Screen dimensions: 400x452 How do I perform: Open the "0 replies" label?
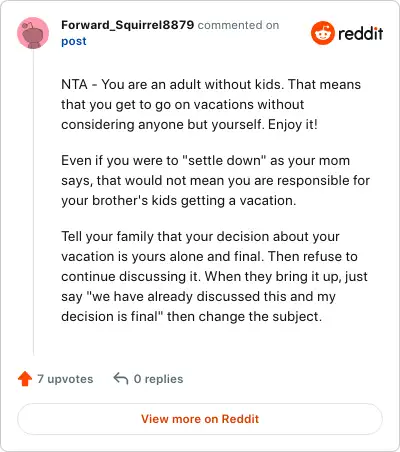(158, 379)
